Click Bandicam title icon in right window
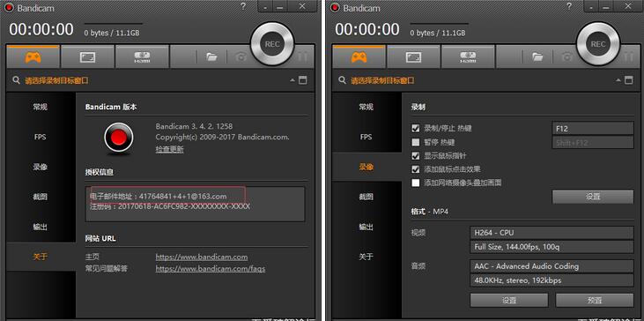Screen dimensions: 644x321 click(x=335, y=7)
